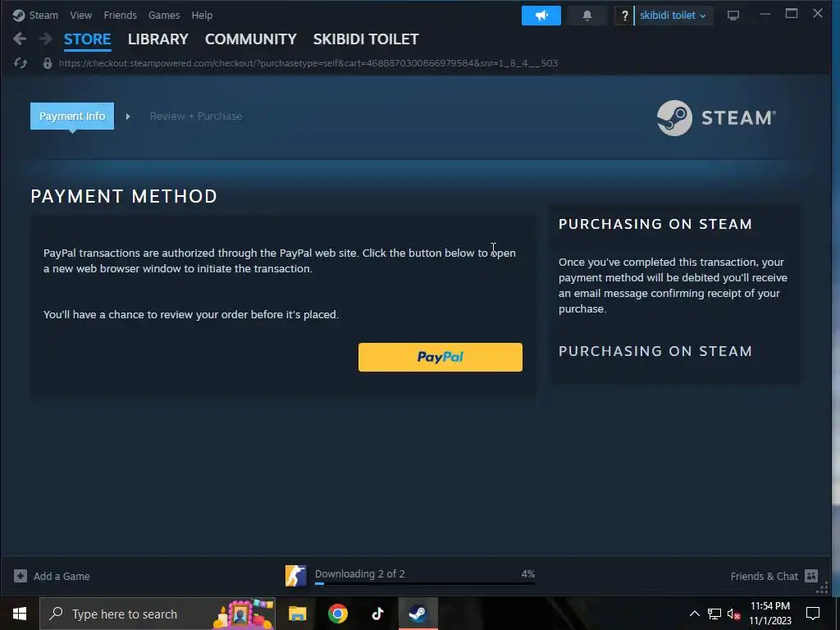Open the Friends menu
The width and height of the screenshot is (840, 630).
pyautogui.click(x=120, y=15)
